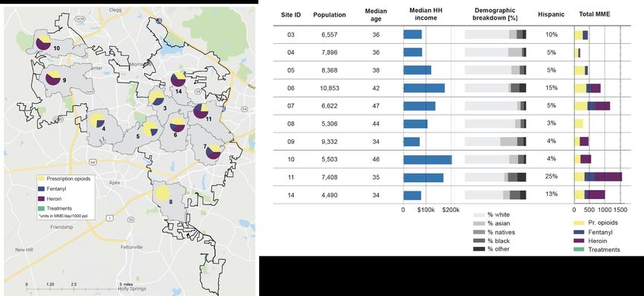Image resolution: width=644 pixels, height=296 pixels.
Task: Click the income bar for site 10
Action: click(x=427, y=159)
